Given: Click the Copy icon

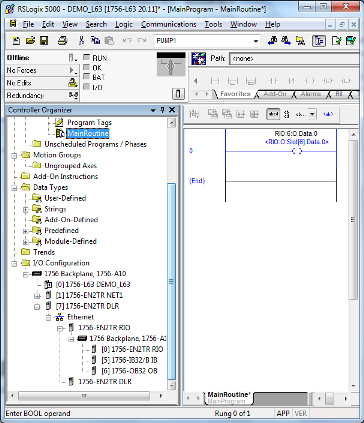Looking at the screenshot, I should point(96,41).
